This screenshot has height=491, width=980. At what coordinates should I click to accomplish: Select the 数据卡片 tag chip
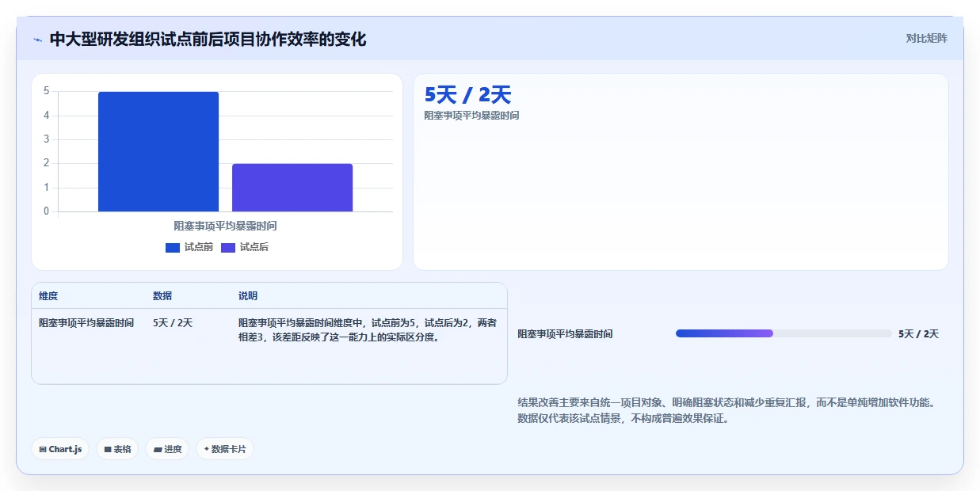coord(225,449)
